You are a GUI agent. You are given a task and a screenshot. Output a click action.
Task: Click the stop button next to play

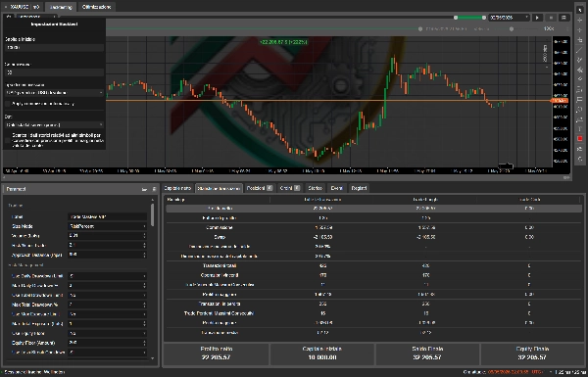551,18
